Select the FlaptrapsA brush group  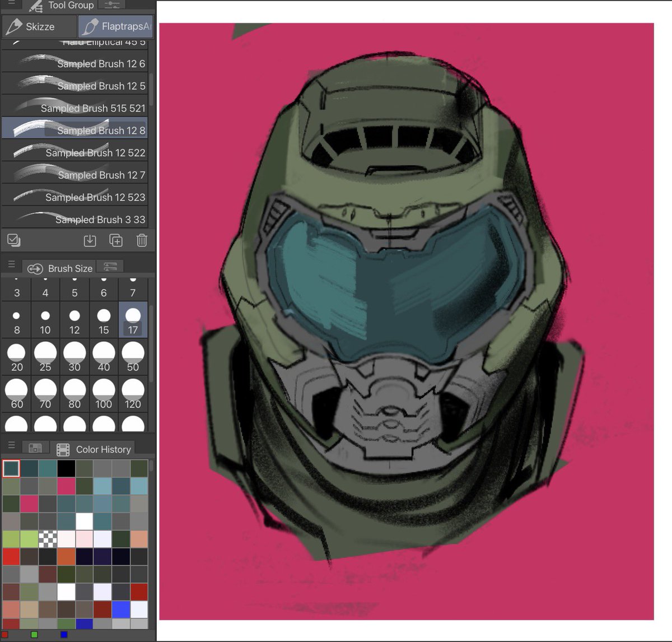[x=116, y=26]
